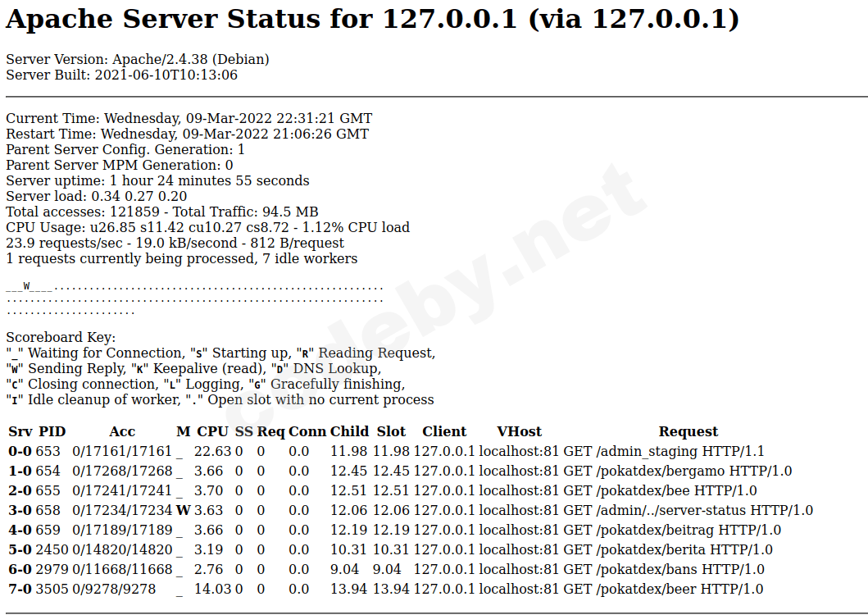Select Parent Server Config. Generation: 1
This screenshot has width=868, height=615.
pos(125,149)
